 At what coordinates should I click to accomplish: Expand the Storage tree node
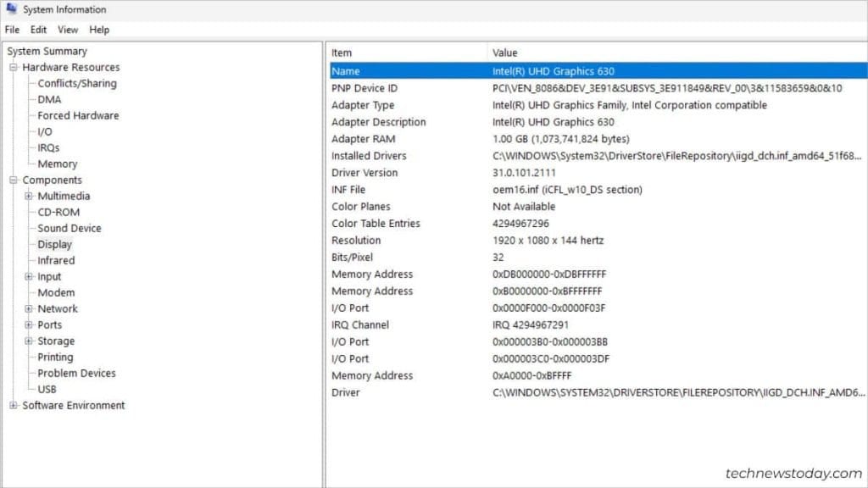pos(28,341)
